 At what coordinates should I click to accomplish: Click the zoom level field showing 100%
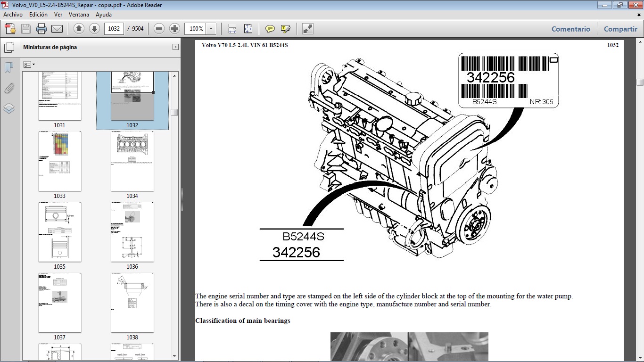[196, 29]
